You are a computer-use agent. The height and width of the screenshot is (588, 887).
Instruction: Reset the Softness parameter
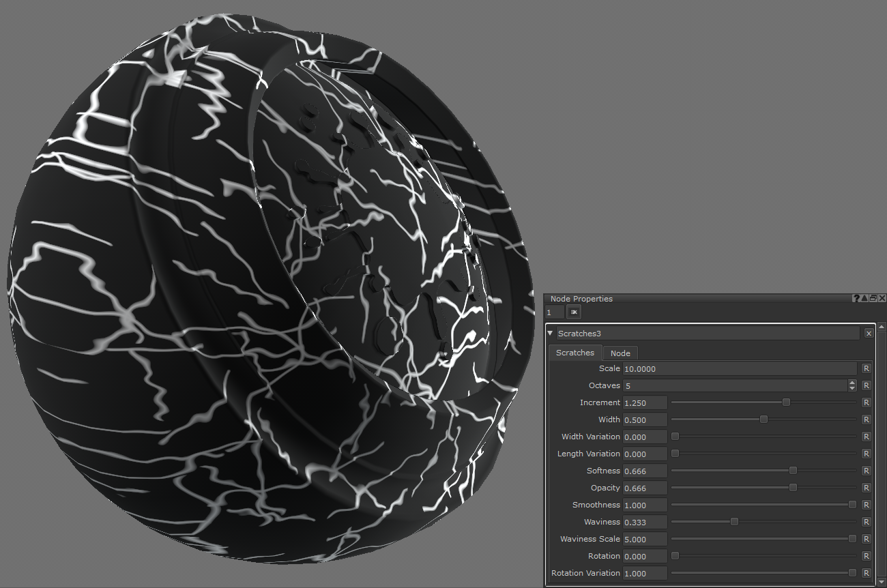pyautogui.click(x=867, y=471)
